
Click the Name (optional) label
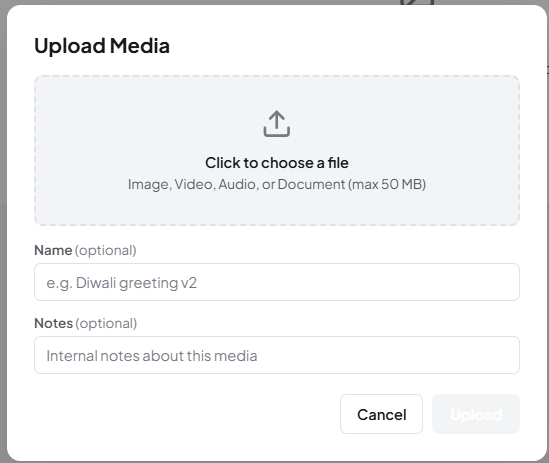[85, 250]
